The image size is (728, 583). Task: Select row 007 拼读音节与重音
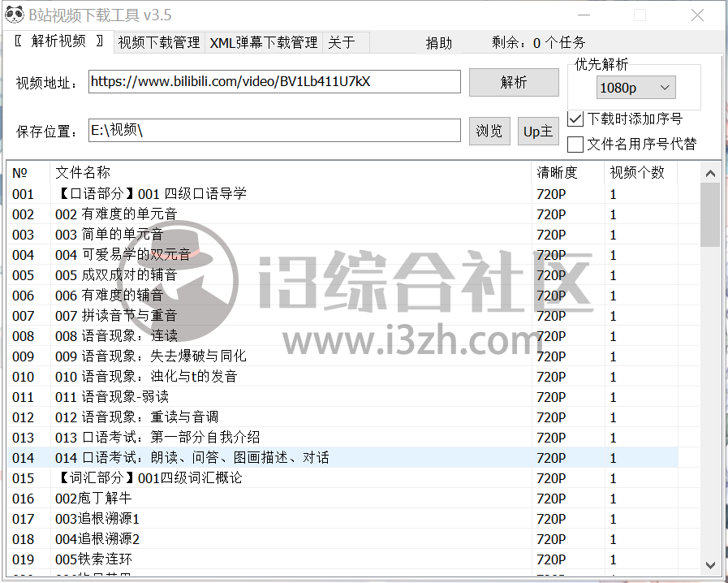click(342, 316)
